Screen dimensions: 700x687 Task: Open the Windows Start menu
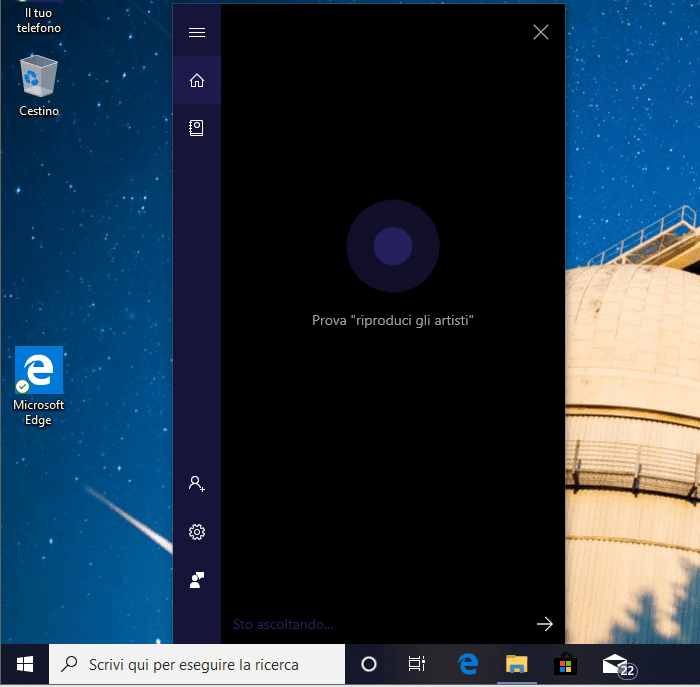[25, 664]
